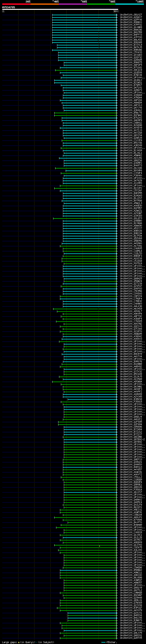Click the white AV534795 query length bar
Image resolution: width=146 pixels, height=644 pixels.
click(60, 9)
